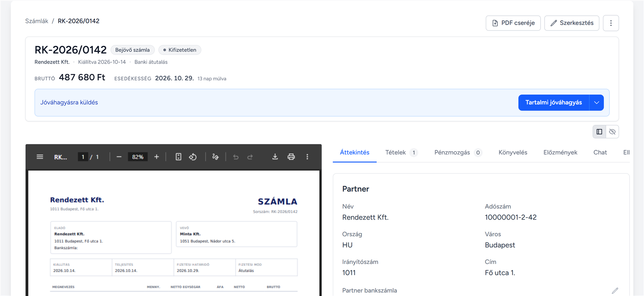
Task: Click the PDF cseréje button
Action: [x=513, y=23]
